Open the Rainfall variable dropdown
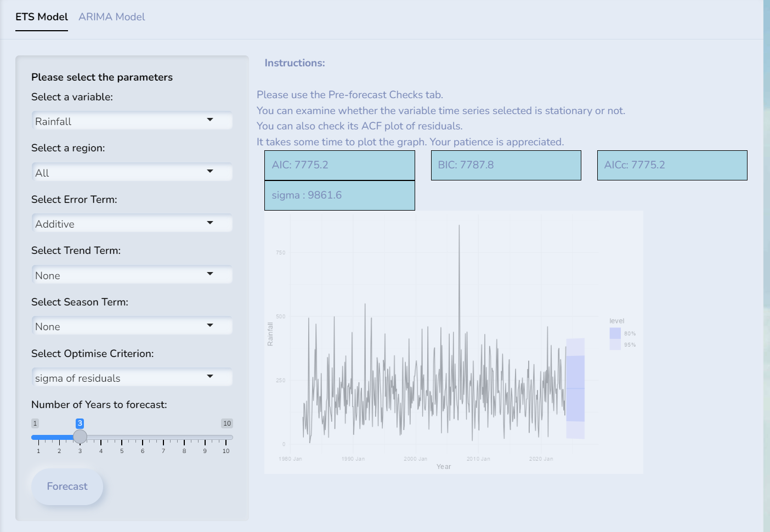770x532 pixels. pyautogui.click(x=132, y=121)
